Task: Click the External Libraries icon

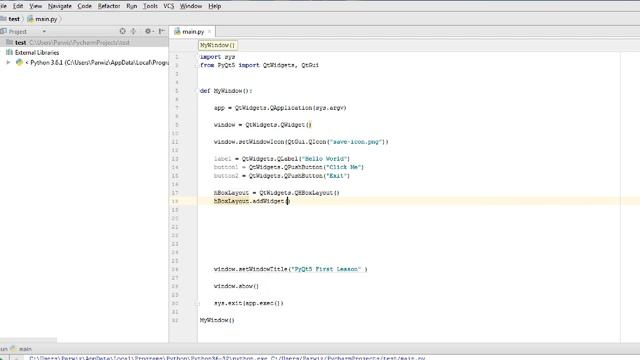Action: tap(9, 52)
